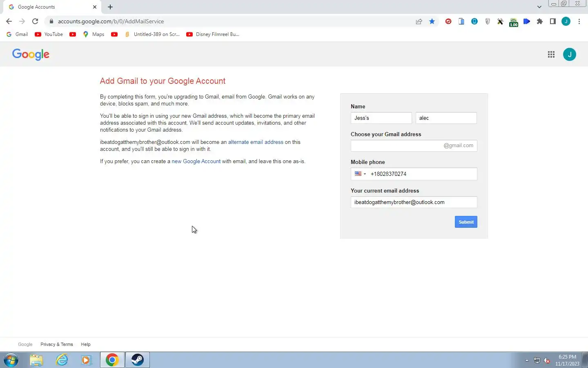588x368 pixels.
Task: Open the muted volume tray icon
Action: coord(547,360)
